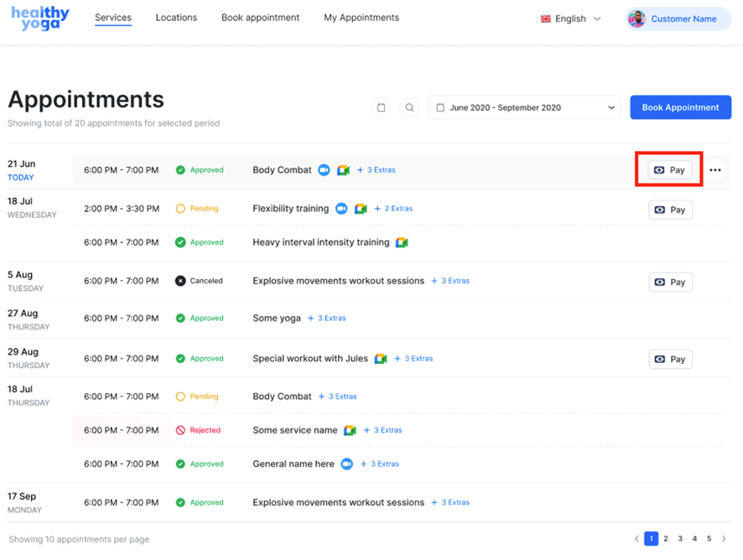Open the English language dropdown
The height and width of the screenshot is (560, 743).
[571, 18]
